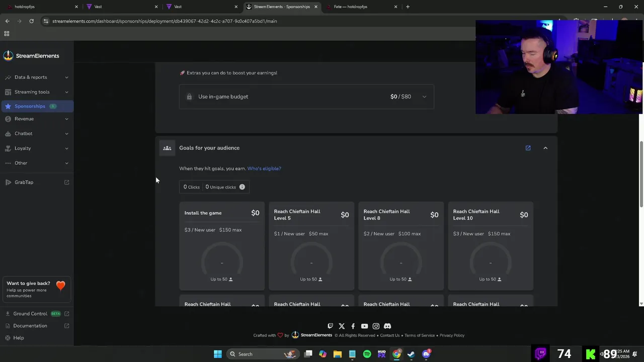
Task: Open the Instagram icon in the footer
Action: coord(376,326)
